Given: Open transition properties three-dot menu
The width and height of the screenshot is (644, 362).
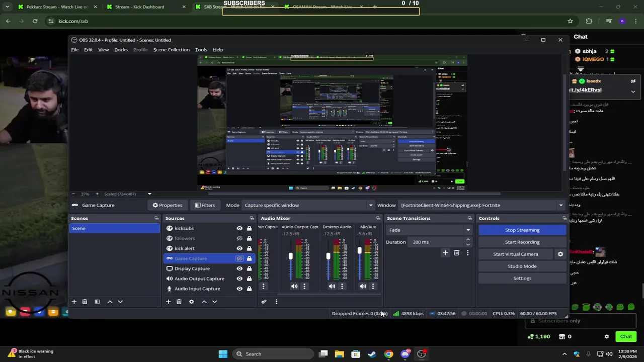Looking at the screenshot, I should pyautogui.click(x=467, y=253).
